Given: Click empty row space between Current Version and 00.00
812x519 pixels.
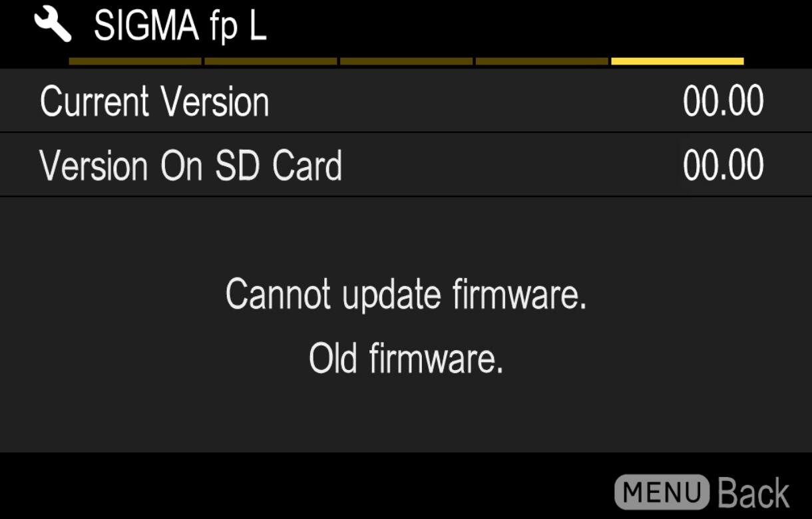Looking at the screenshot, I should [476, 103].
